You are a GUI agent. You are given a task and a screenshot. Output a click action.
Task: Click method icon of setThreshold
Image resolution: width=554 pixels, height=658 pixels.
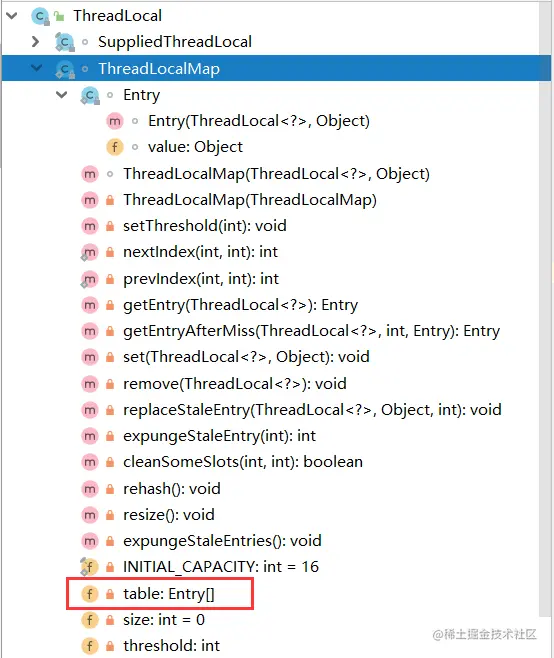[x=90, y=226]
